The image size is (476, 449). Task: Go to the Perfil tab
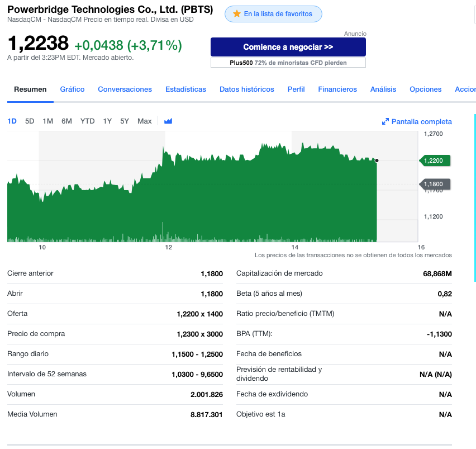pyautogui.click(x=296, y=89)
